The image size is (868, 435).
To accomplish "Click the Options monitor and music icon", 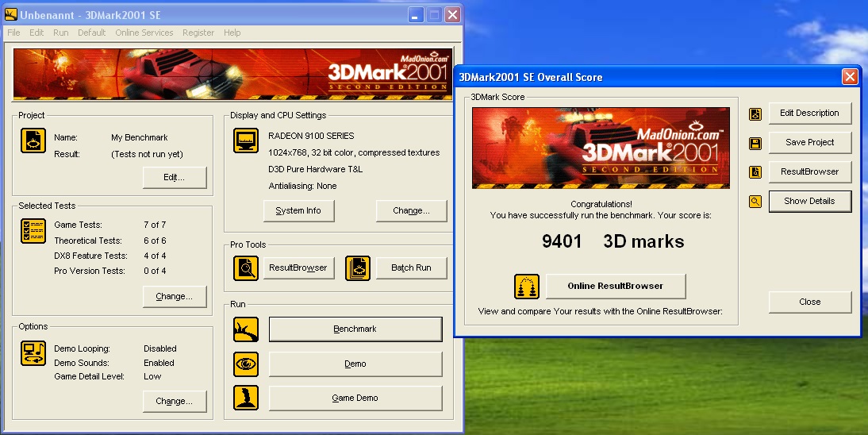I will click(x=33, y=353).
